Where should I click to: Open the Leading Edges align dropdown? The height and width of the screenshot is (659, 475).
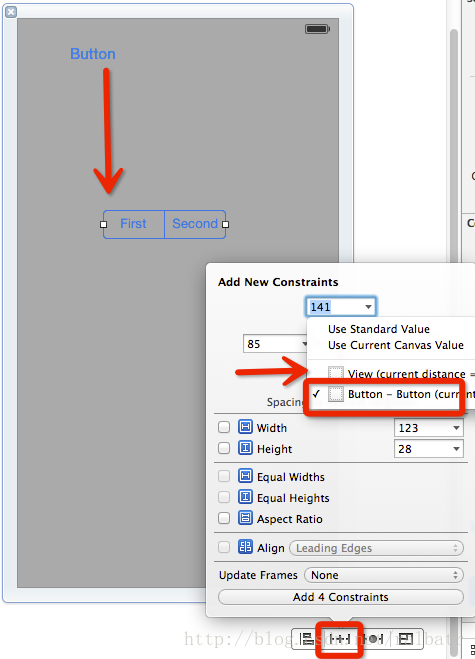[x=376, y=548]
